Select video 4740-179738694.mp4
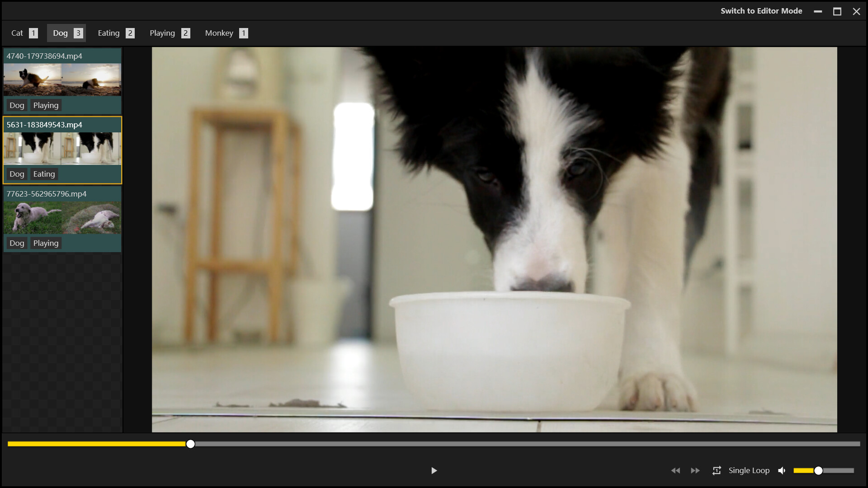 pos(62,81)
